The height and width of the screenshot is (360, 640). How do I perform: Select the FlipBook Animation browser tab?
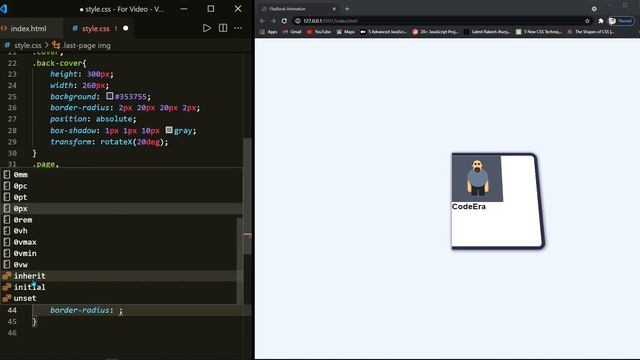[298, 9]
